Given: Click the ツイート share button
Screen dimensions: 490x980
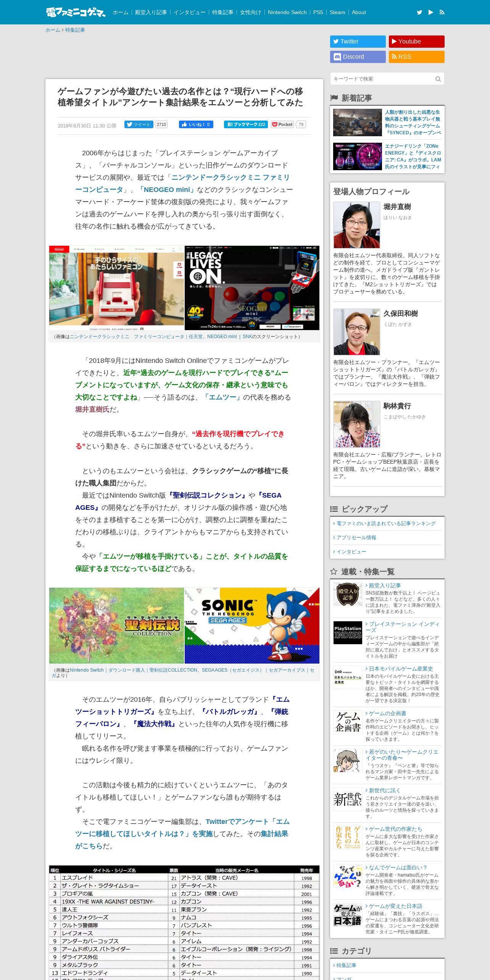Looking at the screenshot, I should [139, 124].
